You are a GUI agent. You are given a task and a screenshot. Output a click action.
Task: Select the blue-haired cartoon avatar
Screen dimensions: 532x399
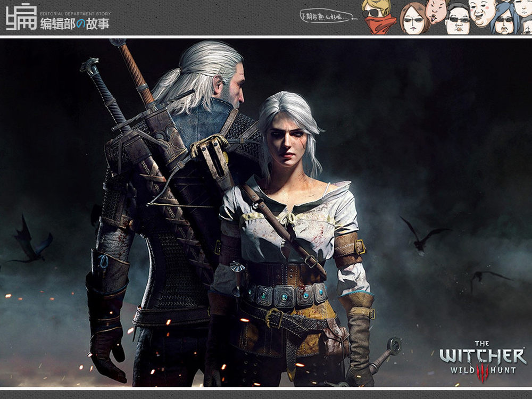(x=505, y=18)
